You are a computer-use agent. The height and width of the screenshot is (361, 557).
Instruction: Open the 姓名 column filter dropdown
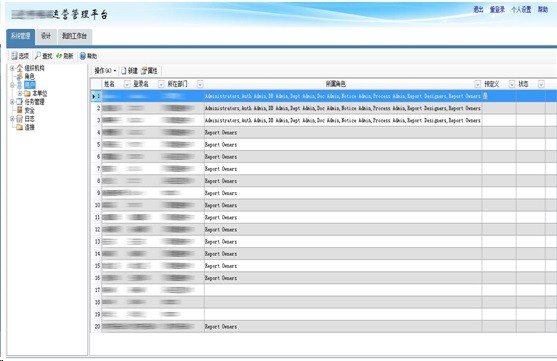click(127, 84)
